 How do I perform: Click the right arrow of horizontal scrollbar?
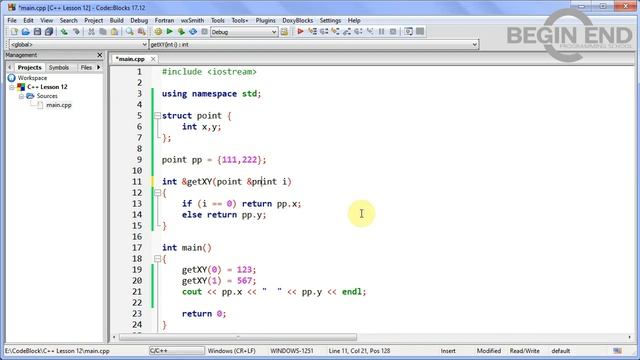629,338
